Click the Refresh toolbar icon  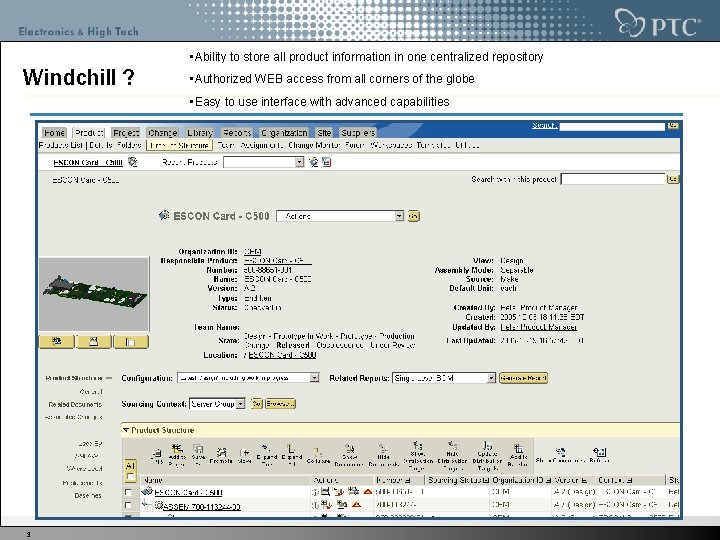tap(599, 455)
